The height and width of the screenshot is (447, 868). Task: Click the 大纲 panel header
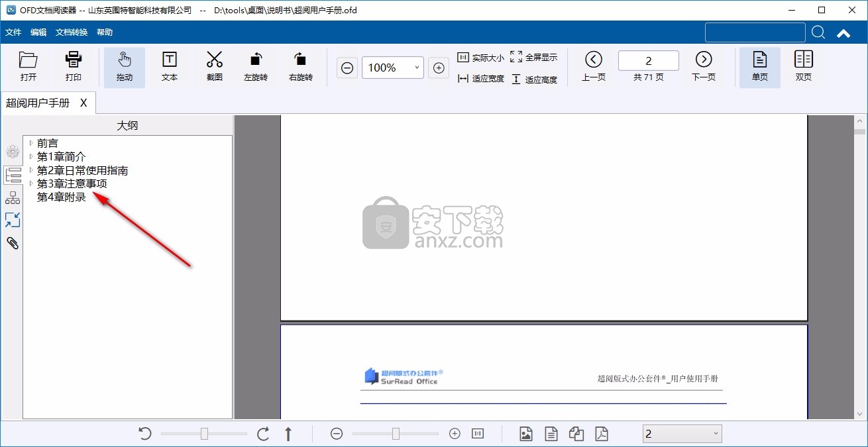click(127, 125)
